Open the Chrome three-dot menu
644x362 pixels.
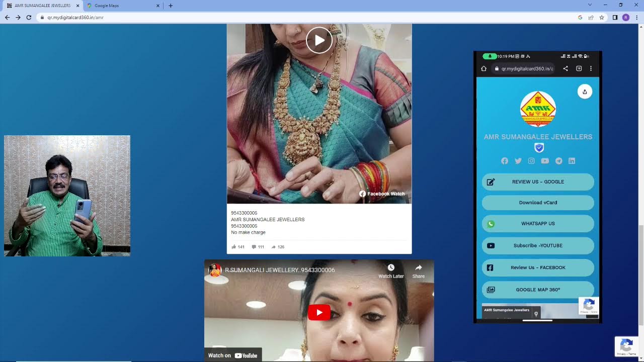point(636,17)
